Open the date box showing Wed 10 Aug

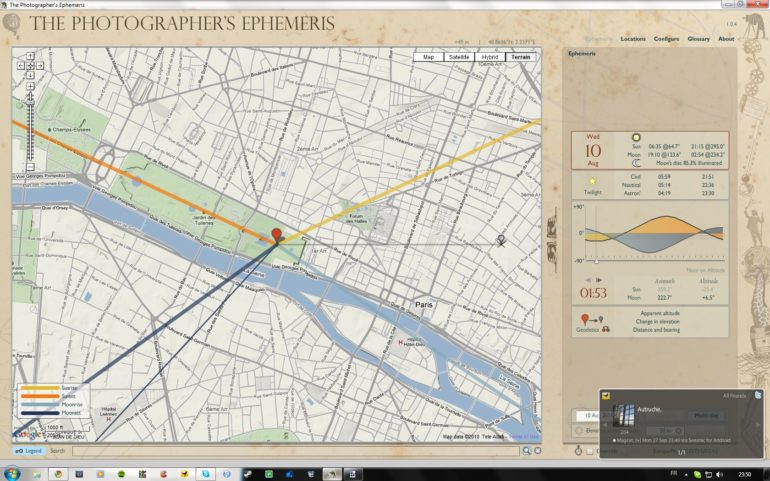[592, 150]
